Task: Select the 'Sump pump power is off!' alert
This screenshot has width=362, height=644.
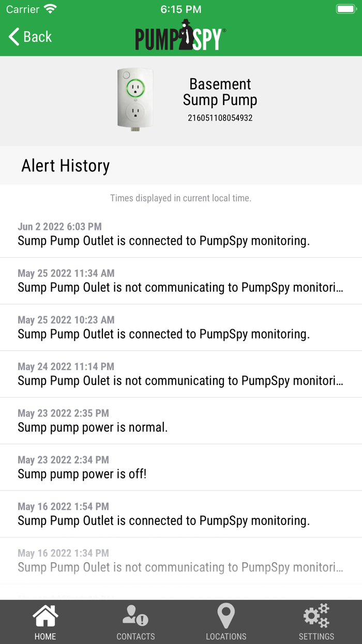Action: tap(181, 467)
